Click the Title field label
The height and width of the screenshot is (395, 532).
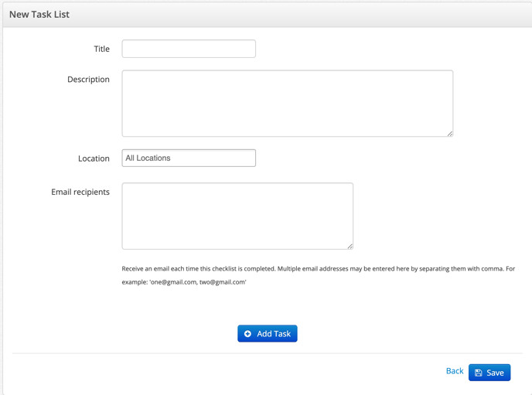point(102,49)
